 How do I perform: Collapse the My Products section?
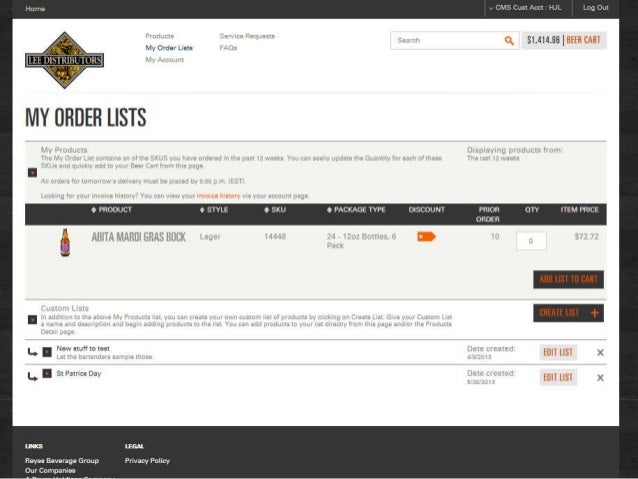click(33, 173)
